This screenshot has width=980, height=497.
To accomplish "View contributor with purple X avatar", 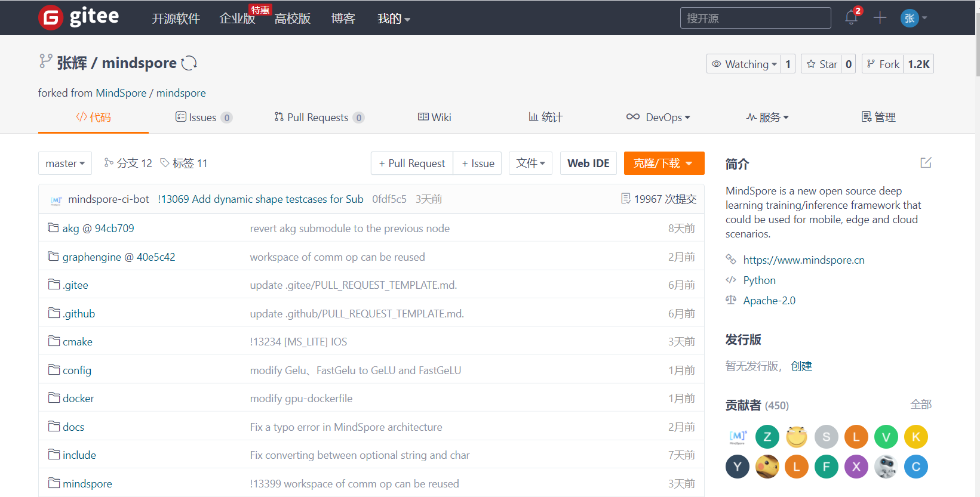I will (856, 467).
